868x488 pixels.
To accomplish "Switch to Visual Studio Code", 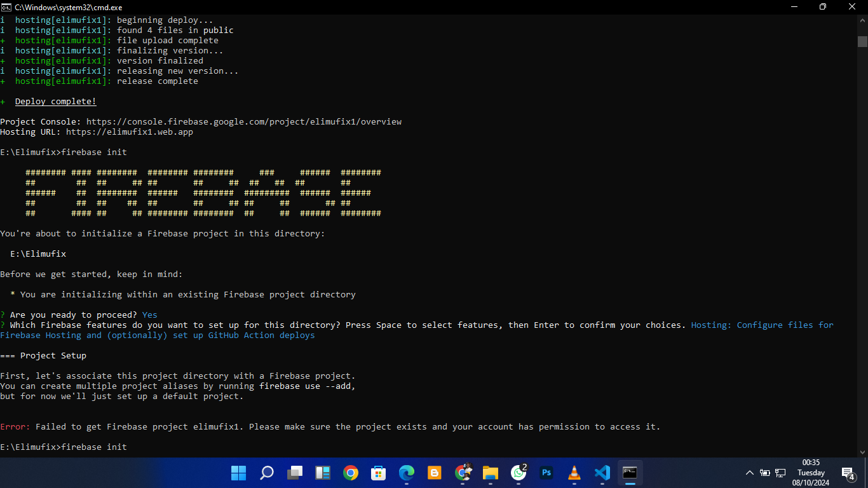I will pos(602,473).
